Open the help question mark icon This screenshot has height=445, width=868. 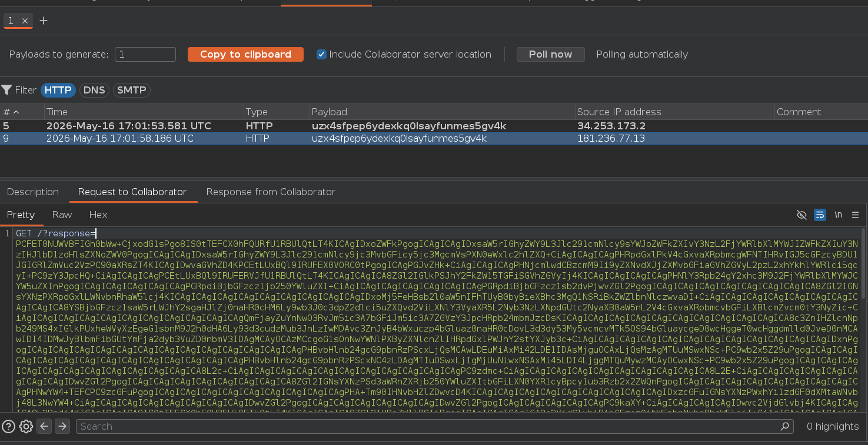click(8, 426)
